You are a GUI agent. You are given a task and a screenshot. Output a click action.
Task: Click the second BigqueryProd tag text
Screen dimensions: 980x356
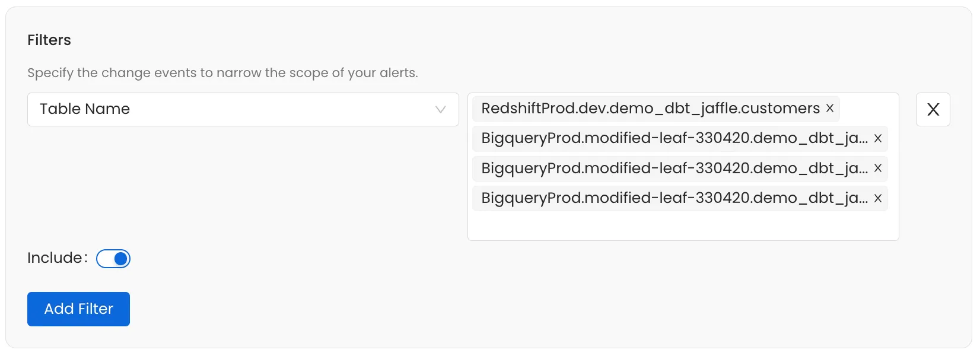(674, 169)
